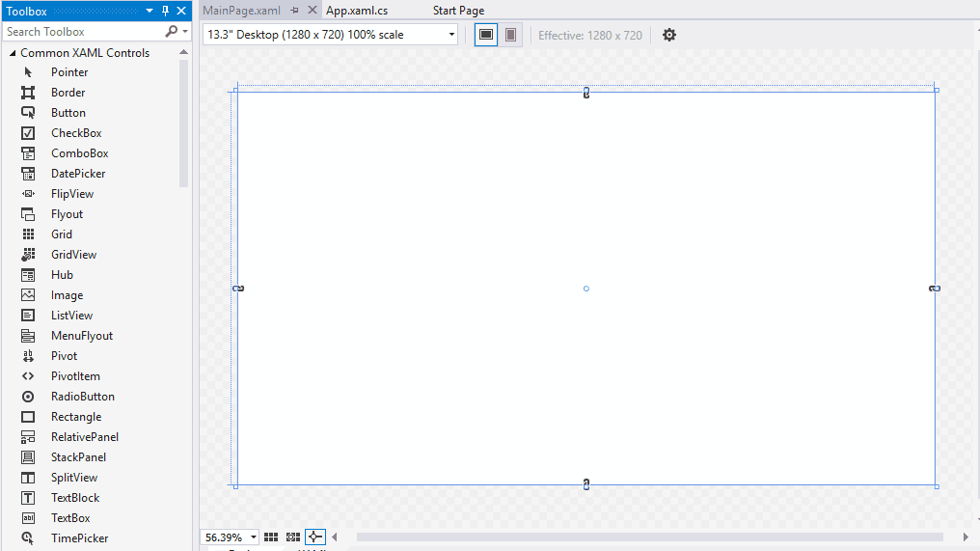Select the FlipView control icon
Screen dimensions: 980x551
28,194
